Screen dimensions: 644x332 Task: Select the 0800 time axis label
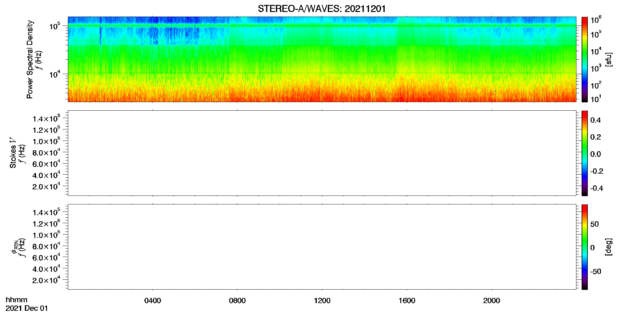coord(237,301)
